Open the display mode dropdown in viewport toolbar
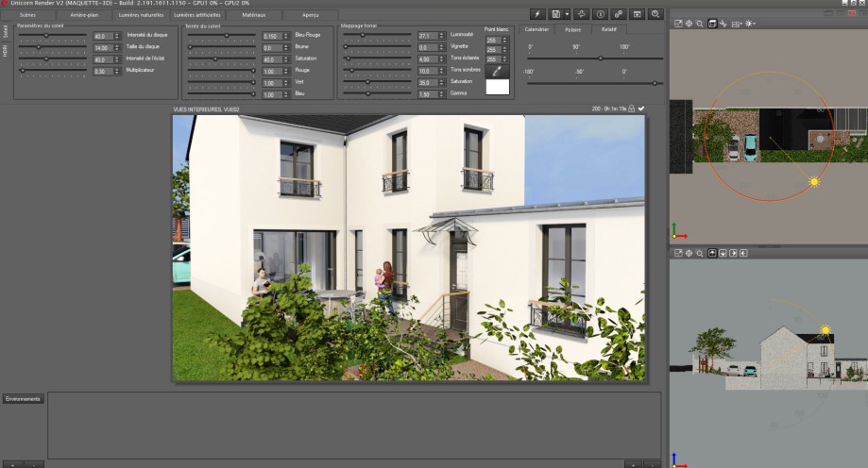The width and height of the screenshot is (868, 468). click(x=735, y=23)
